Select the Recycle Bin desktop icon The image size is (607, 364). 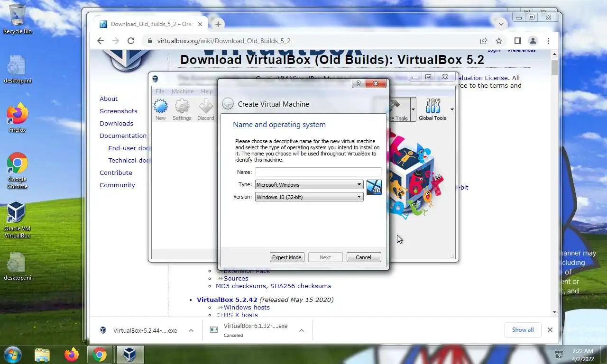tap(18, 19)
